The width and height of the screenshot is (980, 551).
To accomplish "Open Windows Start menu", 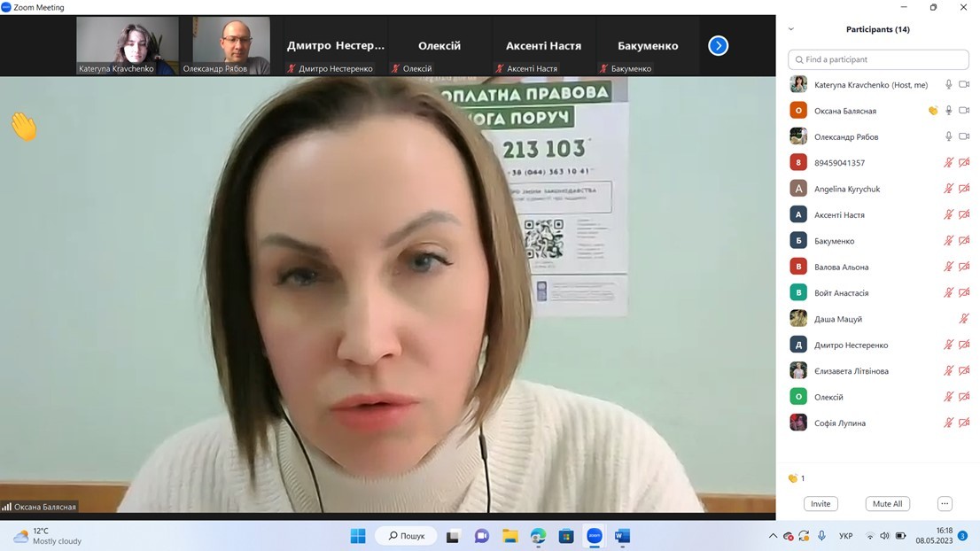I will point(358,536).
